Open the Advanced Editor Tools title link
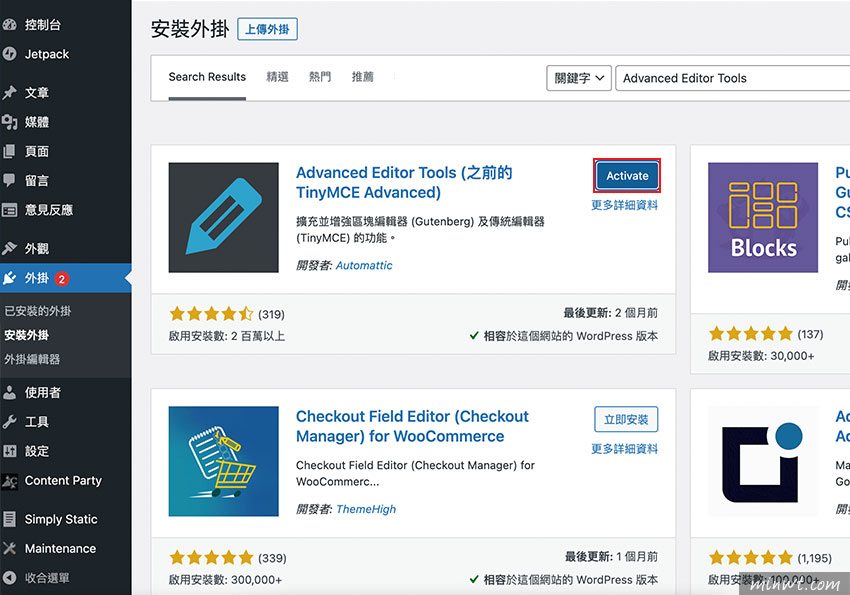This screenshot has height=595, width=850. pyautogui.click(x=404, y=183)
